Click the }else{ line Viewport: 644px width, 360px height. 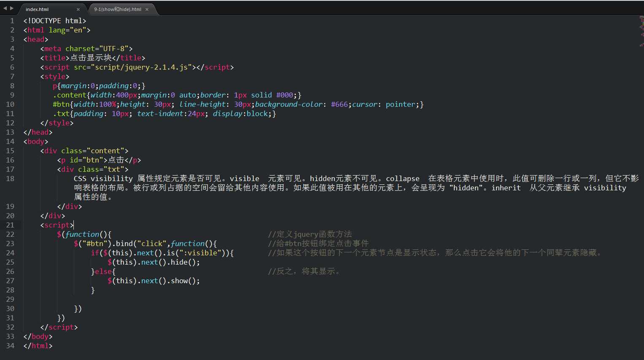[103, 271]
